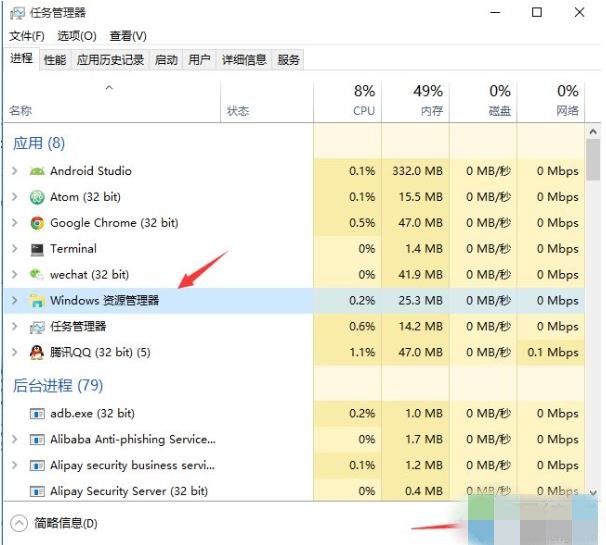Switch to the 应用历史记录 tab

pos(111,60)
